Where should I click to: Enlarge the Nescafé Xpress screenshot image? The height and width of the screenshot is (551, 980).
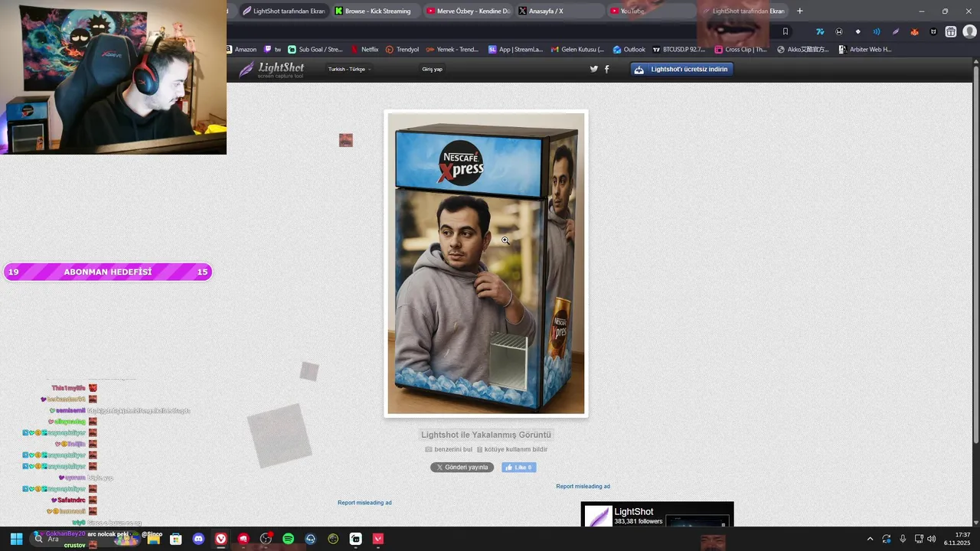(x=486, y=263)
